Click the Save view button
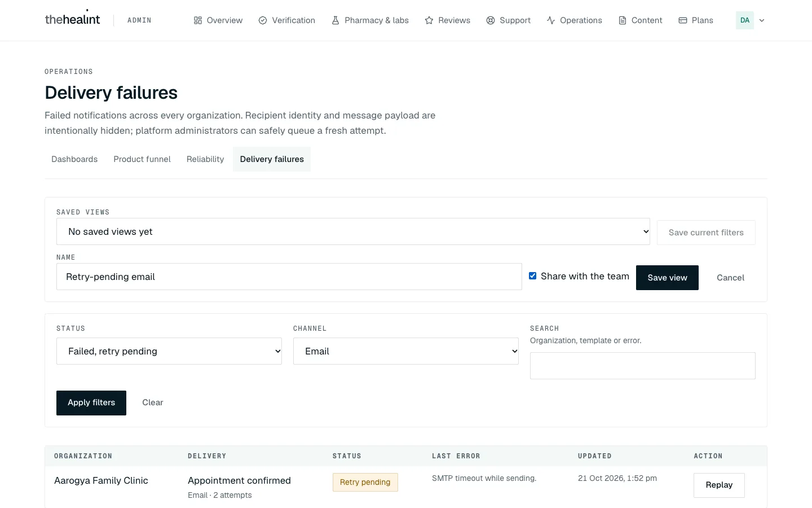Viewport: 812px width, 508px height. (667, 278)
